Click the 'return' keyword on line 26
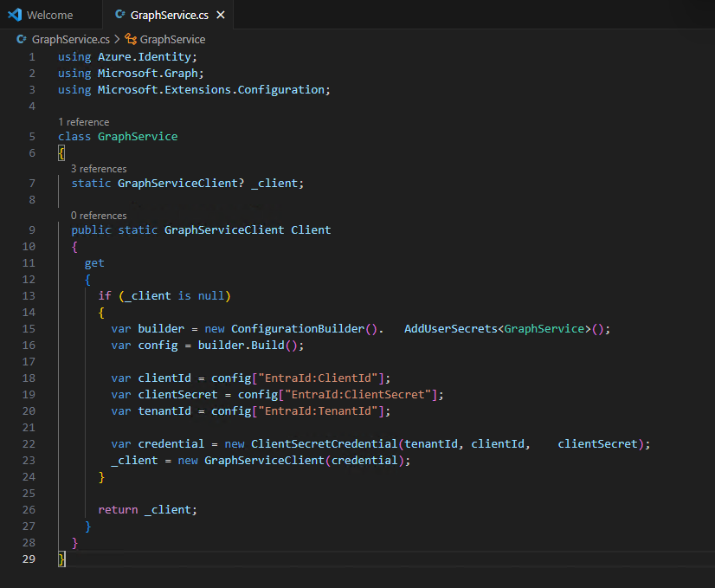The width and height of the screenshot is (715, 588). [118, 509]
